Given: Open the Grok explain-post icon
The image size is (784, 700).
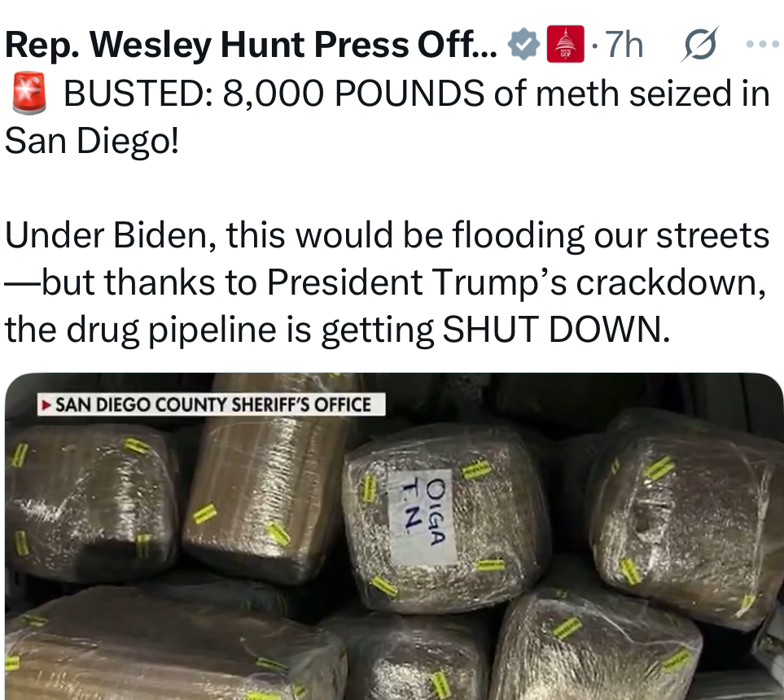Looking at the screenshot, I should coord(699,44).
